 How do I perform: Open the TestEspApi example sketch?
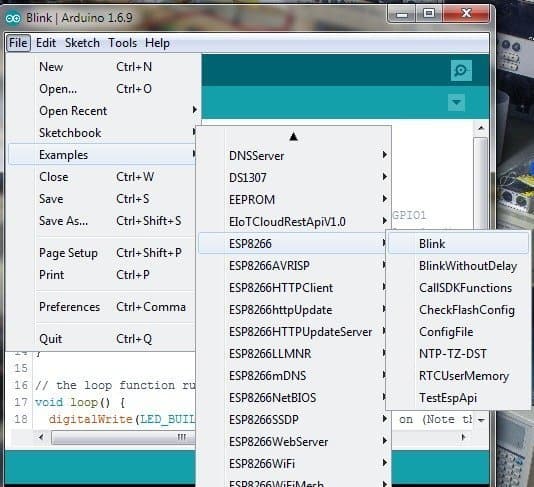click(458, 398)
